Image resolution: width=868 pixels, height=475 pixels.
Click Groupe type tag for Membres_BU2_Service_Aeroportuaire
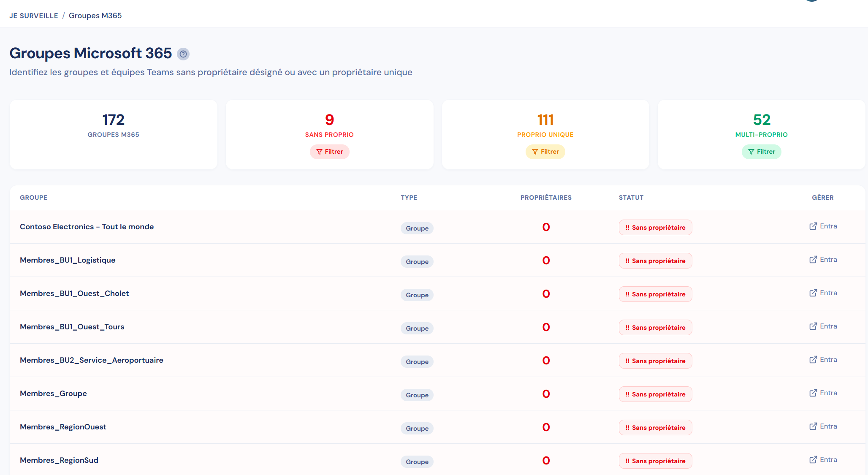tap(417, 362)
